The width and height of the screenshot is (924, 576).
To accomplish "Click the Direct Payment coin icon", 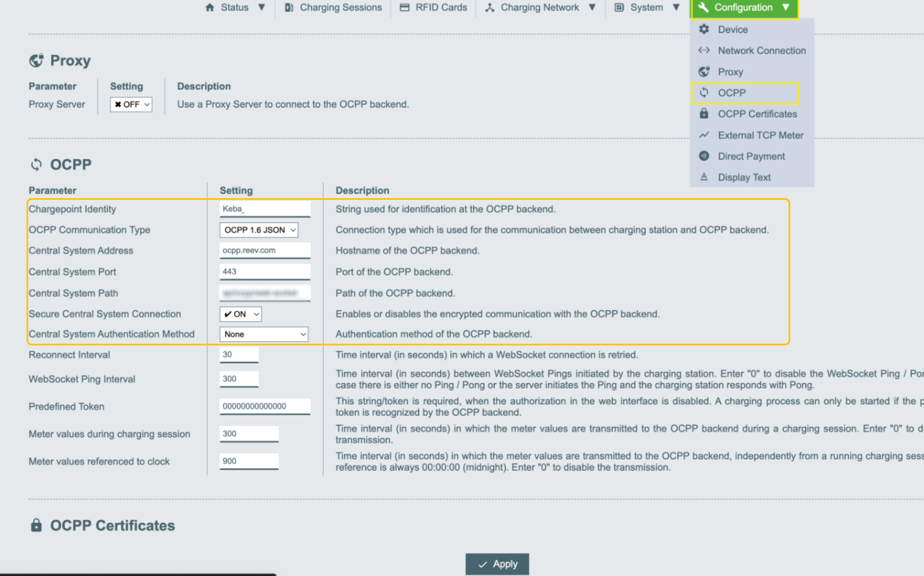I will 704,156.
